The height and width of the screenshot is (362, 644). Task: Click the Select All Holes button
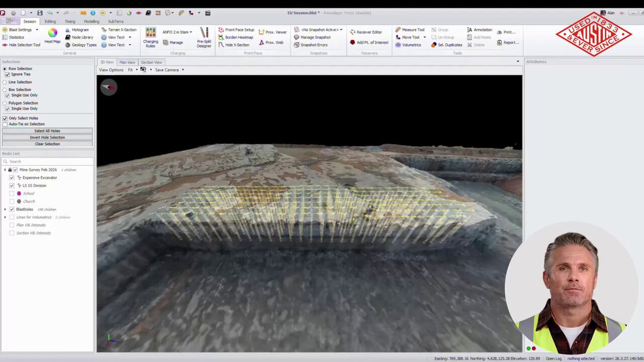pyautogui.click(x=47, y=131)
